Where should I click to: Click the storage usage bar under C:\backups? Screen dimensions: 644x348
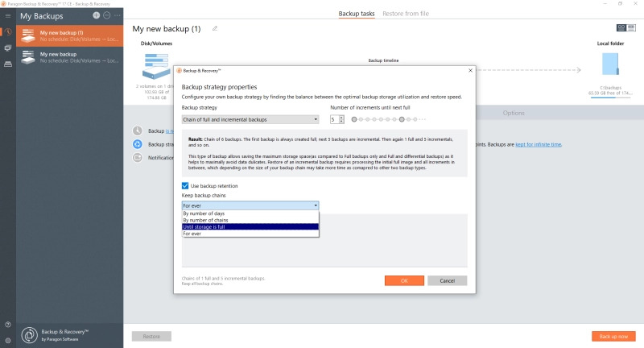[x=610, y=97]
